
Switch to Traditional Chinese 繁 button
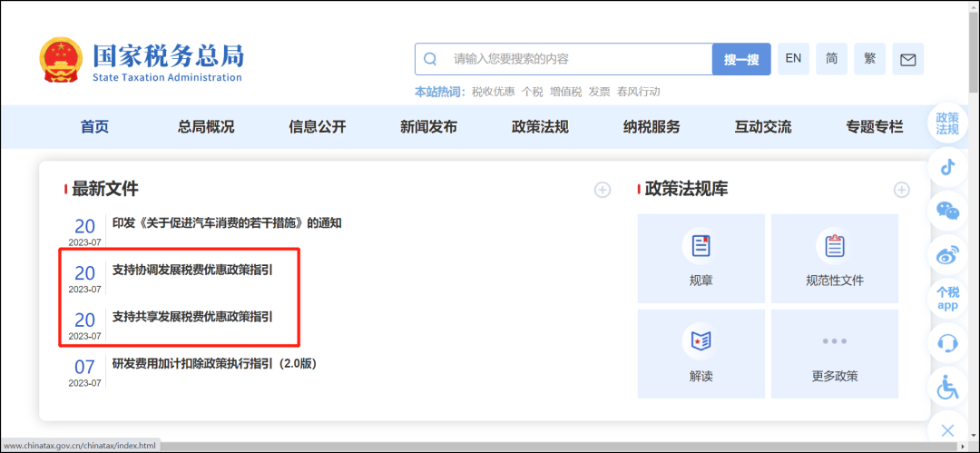click(x=870, y=59)
